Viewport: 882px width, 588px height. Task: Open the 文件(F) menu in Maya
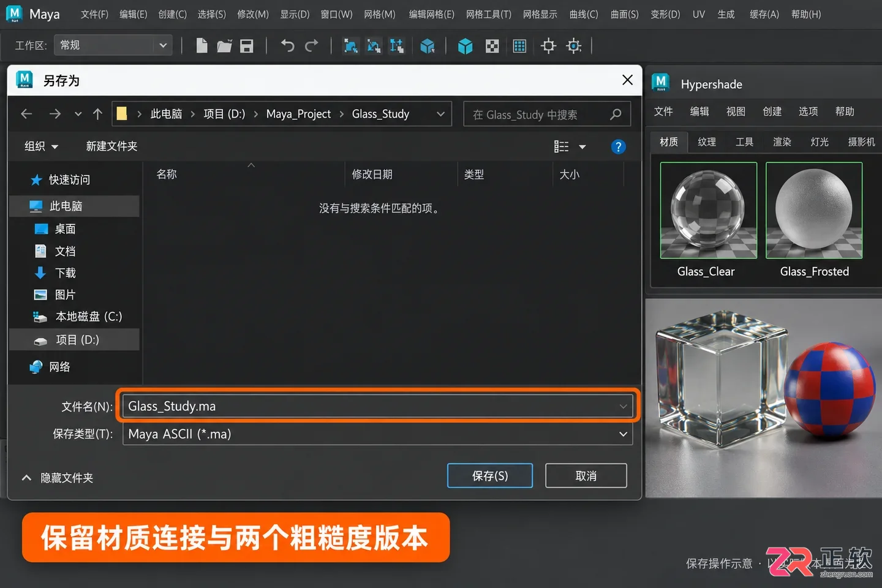94,14
